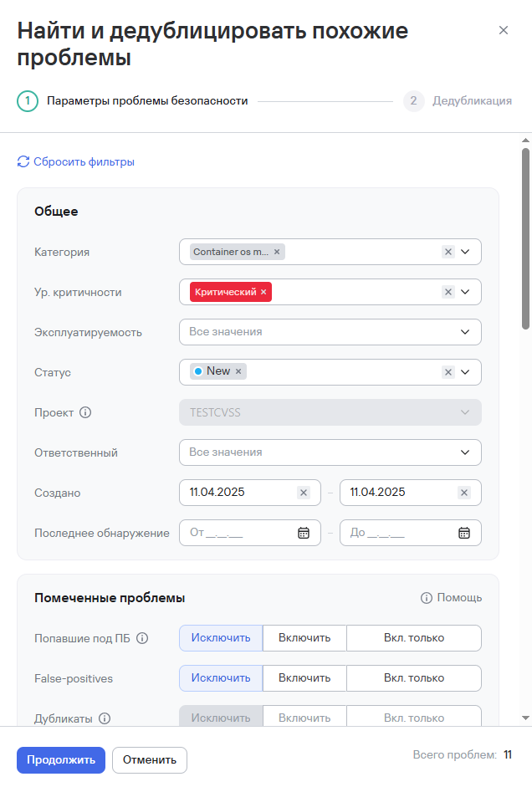Close the deduplication dialog with X icon
The image size is (532, 787).
pos(504,30)
